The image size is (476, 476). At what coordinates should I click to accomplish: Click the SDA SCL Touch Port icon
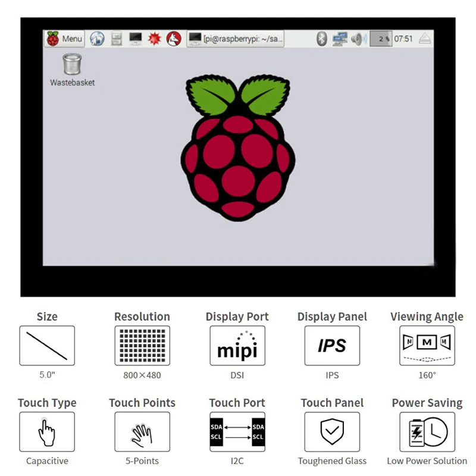click(237, 432)
